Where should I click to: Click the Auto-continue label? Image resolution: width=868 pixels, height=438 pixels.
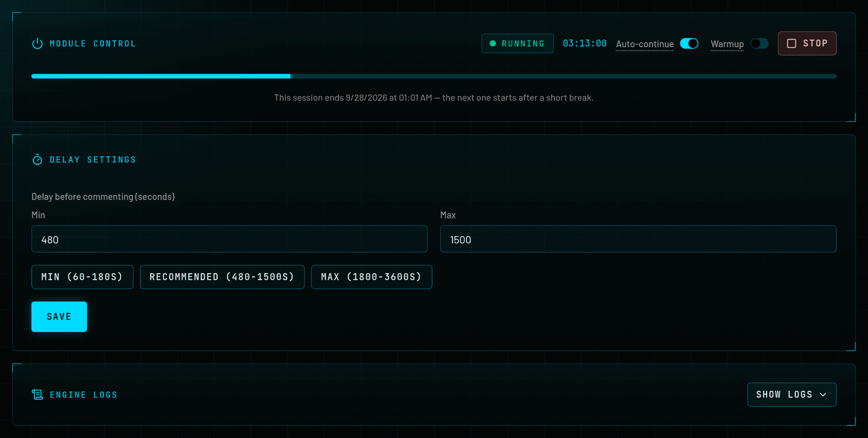pos(644,44)
